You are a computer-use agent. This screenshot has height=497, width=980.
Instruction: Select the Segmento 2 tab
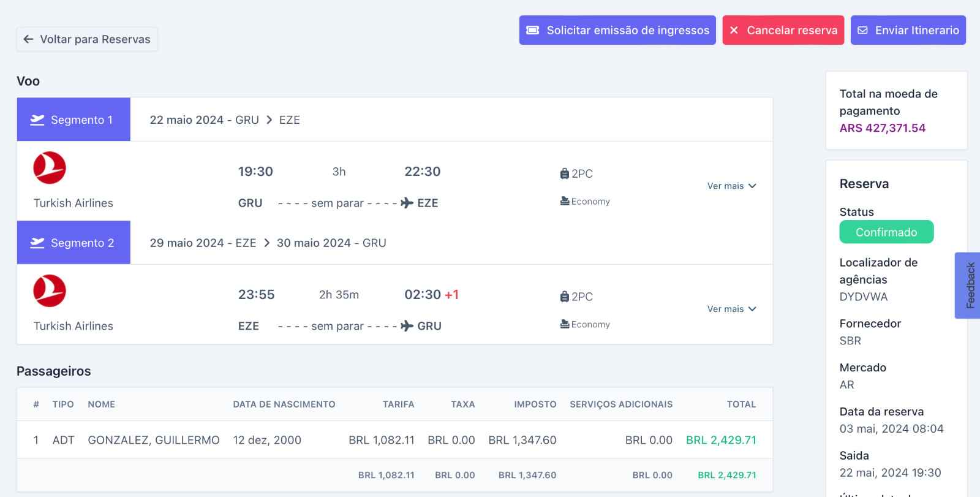click(x=73, y=243)
